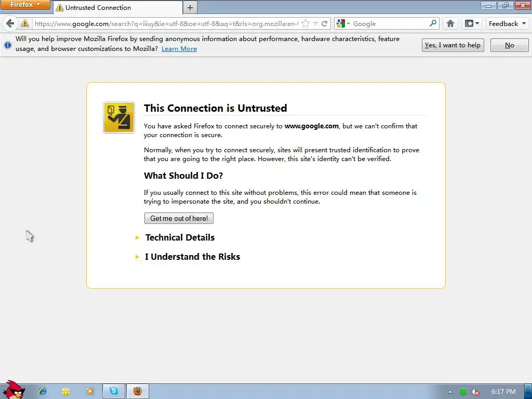Open the URL history dropdown arrow
This screenshot has width=532, height=399.
pos(315,23)
